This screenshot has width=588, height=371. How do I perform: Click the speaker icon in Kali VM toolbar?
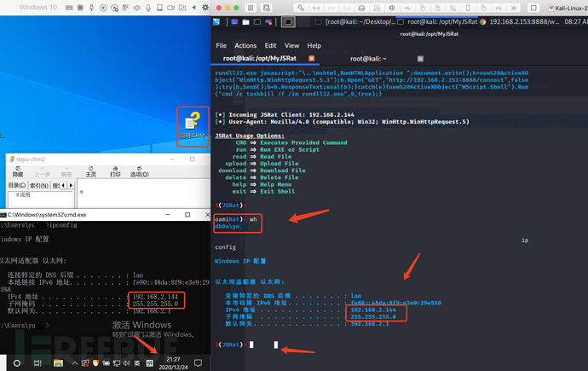tap(392, 8)
